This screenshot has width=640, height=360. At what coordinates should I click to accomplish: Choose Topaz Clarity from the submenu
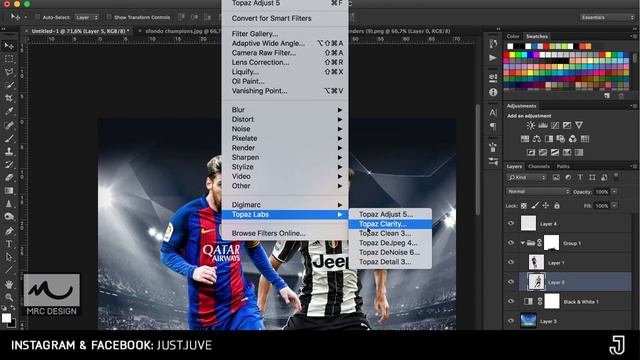point(391,224)
